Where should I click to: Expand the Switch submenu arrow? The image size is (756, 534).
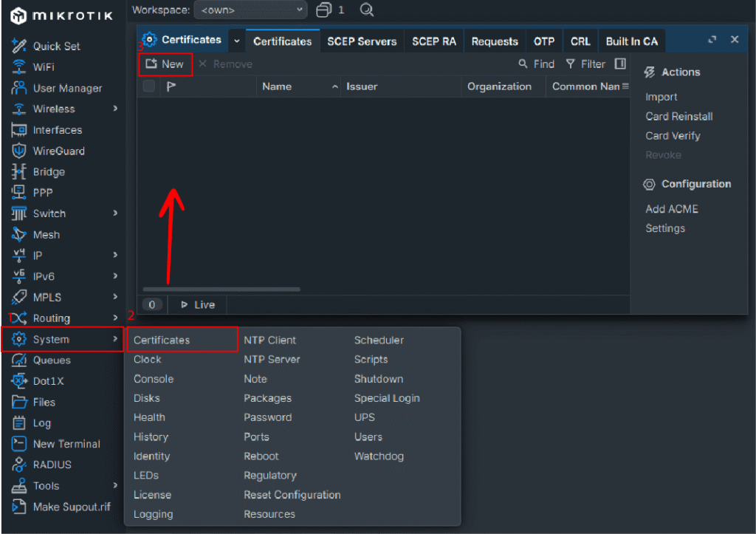[x=115, y=213]
